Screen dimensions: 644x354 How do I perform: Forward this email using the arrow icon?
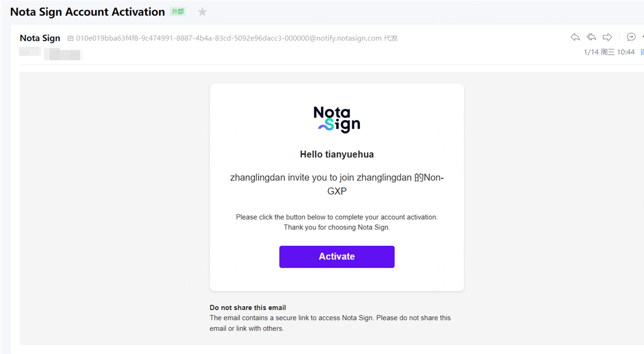tap(607, 37)
